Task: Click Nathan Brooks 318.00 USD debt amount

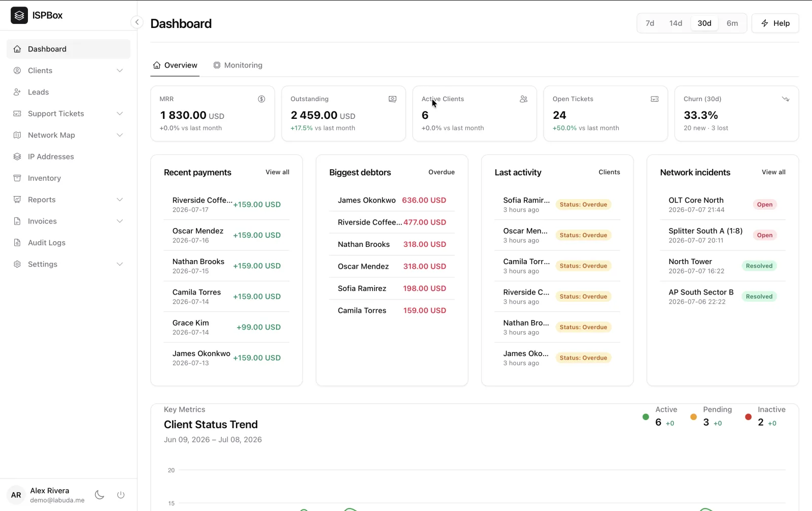Action: click(425, 244)
